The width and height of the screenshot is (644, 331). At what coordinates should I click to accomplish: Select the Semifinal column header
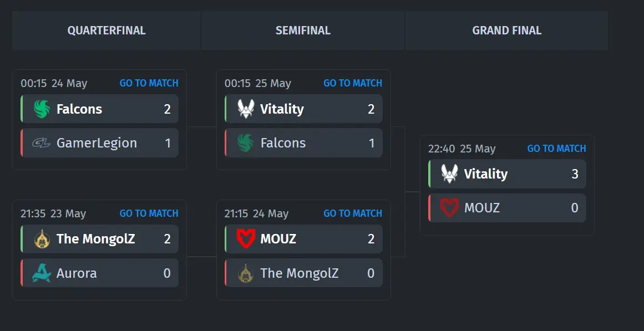(x=303, y=30)
